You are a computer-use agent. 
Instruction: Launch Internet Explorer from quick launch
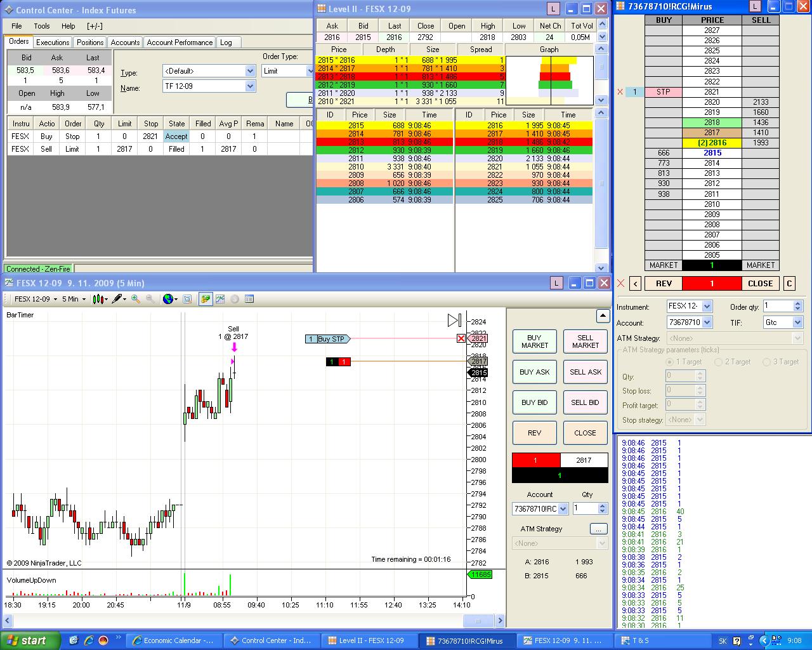[89, 640]
